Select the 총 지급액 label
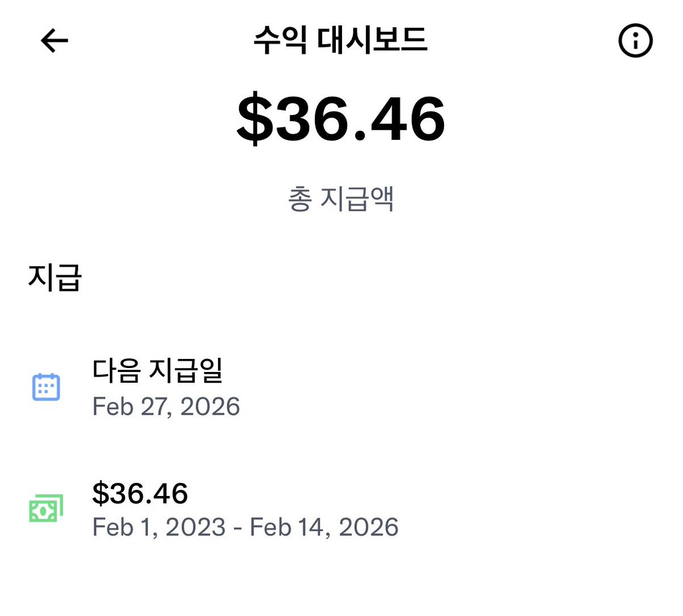The width and height of the screenshot is (683, 616). coord(340,199)
